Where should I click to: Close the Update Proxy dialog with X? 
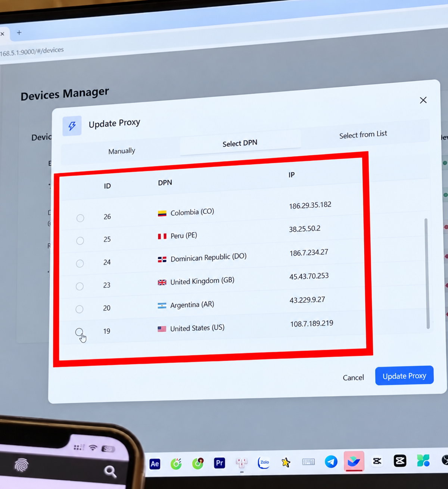[423, 100]
